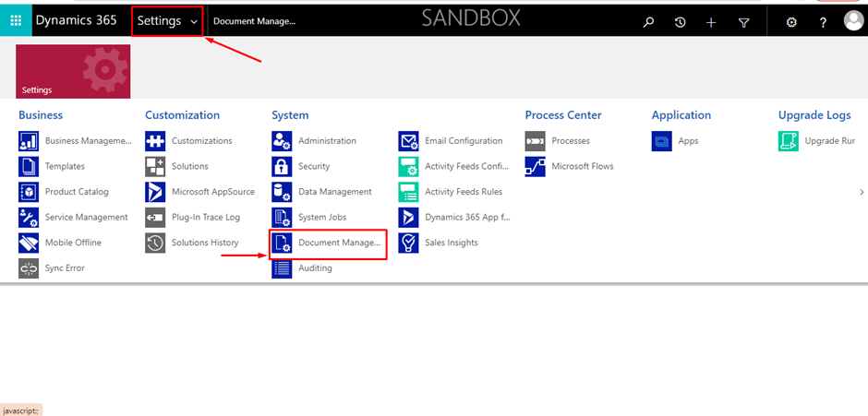Open the user profile avatar

point(854,21)
